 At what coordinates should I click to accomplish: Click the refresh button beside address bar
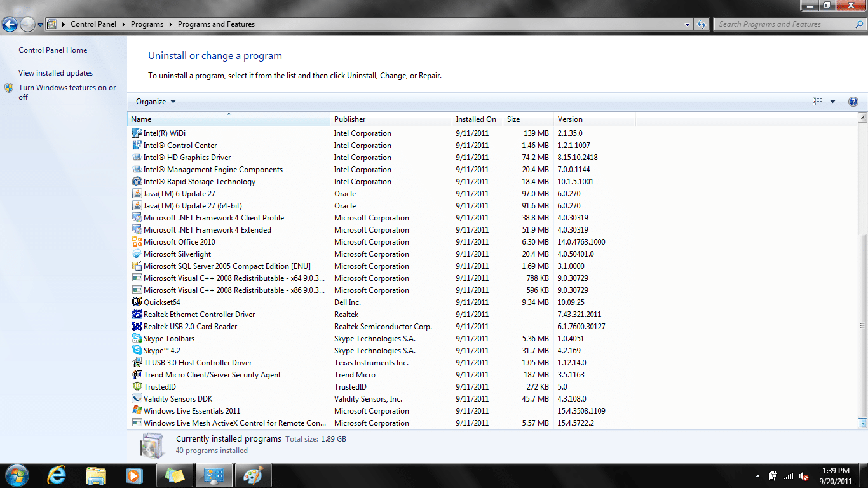702,24
